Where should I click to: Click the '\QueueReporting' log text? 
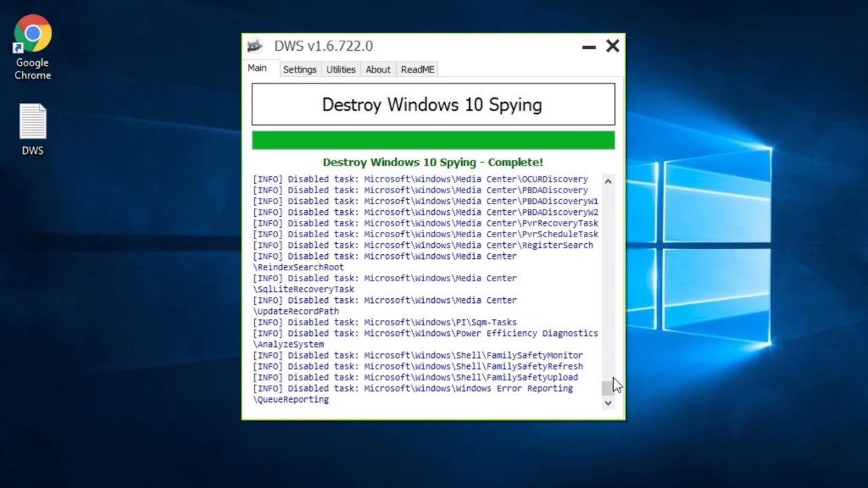291,400
